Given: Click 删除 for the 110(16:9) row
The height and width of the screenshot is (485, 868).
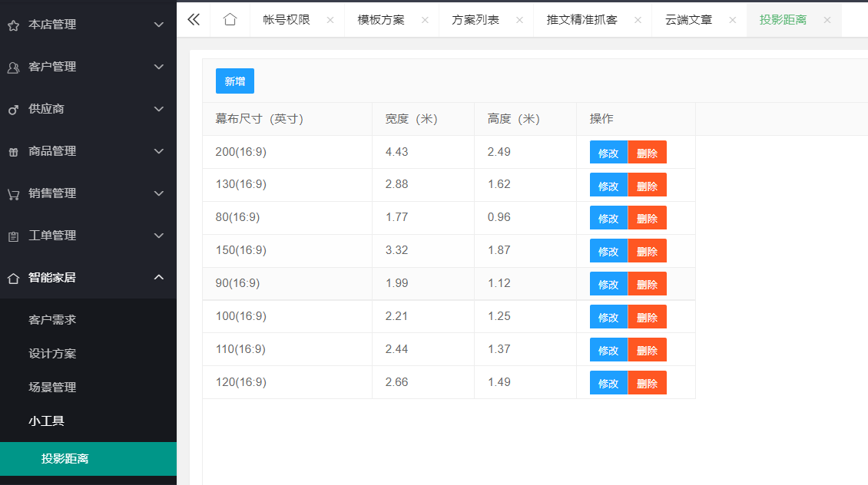Looking at the screenshot, I should (x=647, y=350).
